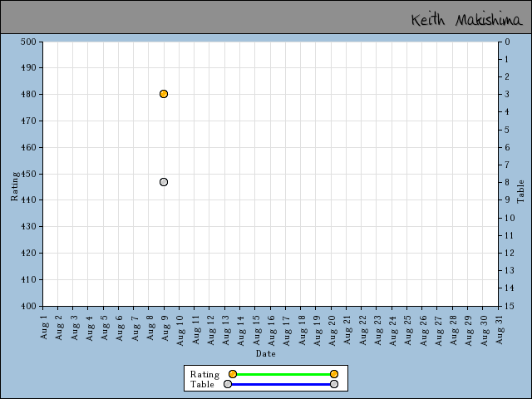Click the 'Aug 1' date label
The image size is (532, 399).
coord(44,327)
